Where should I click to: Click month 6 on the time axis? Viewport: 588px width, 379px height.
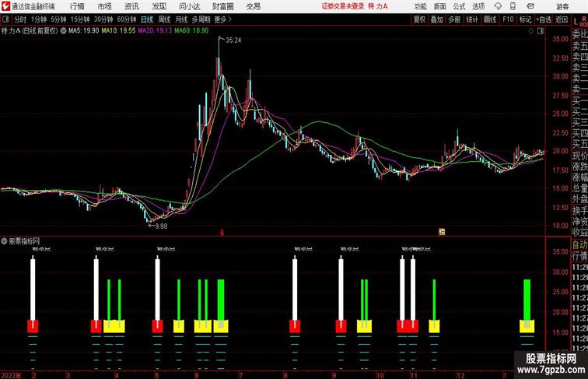197,375
